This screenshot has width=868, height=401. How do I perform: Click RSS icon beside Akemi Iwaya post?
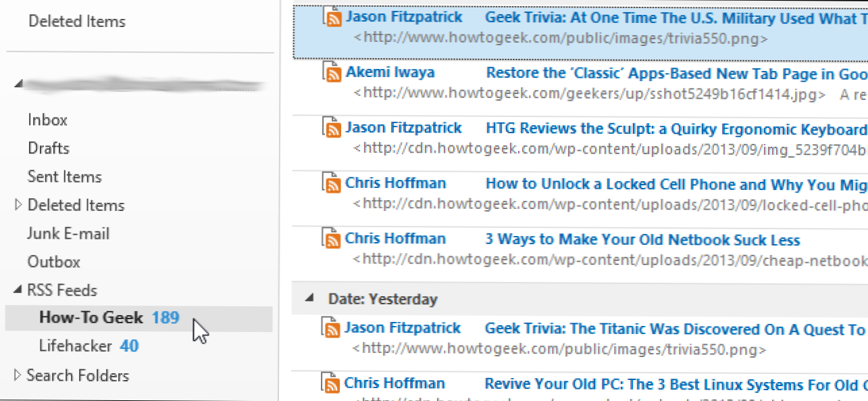tap(332, 72)
